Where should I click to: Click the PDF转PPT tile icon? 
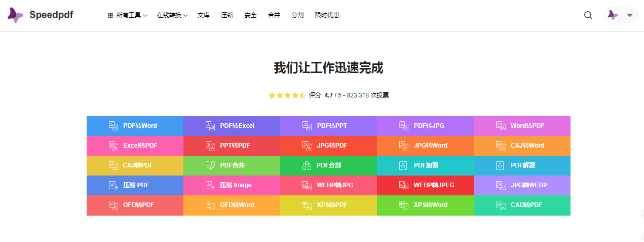click(x=307, y=125)
